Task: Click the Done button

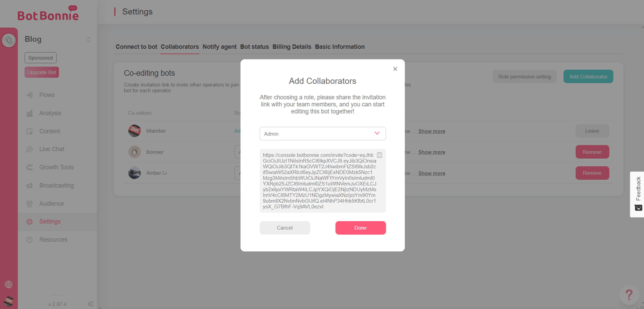Action: coord(361,228)
